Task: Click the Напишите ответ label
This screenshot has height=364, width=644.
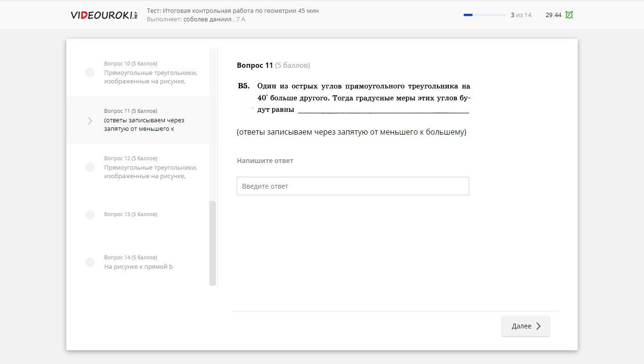Action: pos(265,161)
